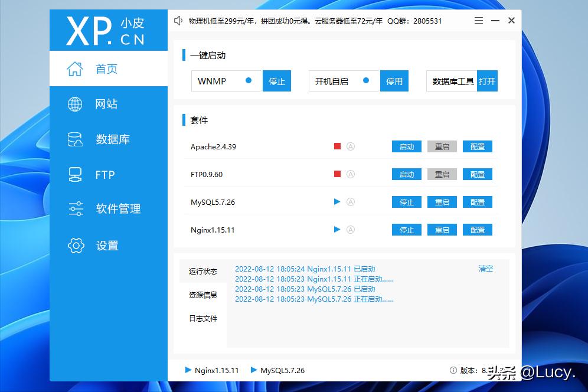The height and width of the screenshot is (392, 588).
Task: Click log line '18:05:23 MySQL5.7.26 正在启动'
Action: point(314,299)
